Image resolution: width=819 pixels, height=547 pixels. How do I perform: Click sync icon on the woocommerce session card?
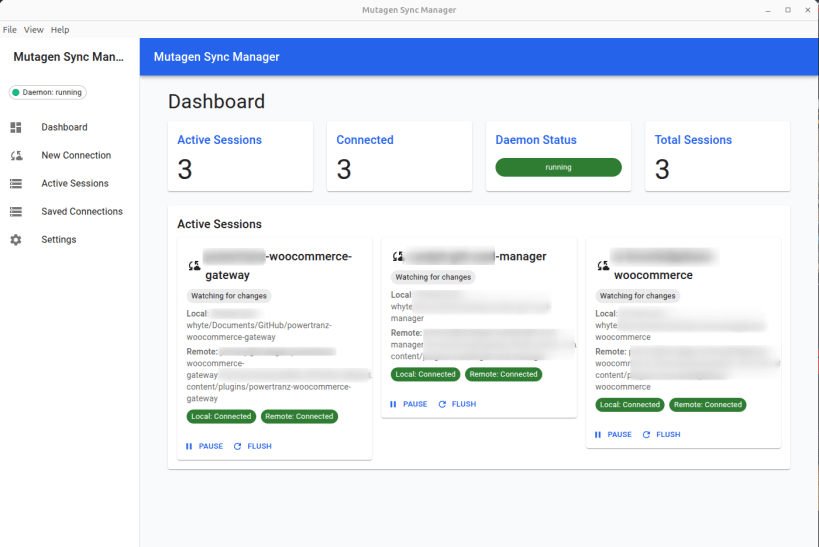click(x=603, y=266)
